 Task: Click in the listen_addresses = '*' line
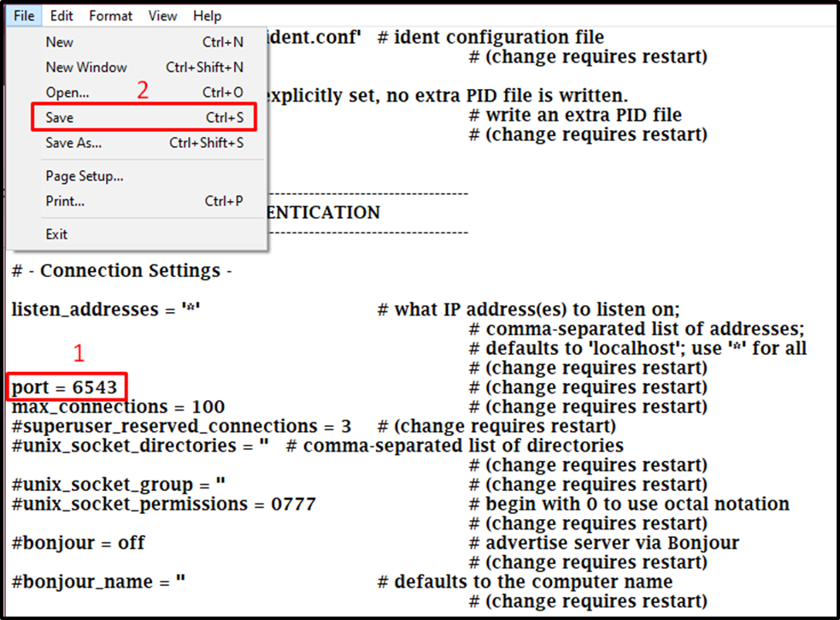tap(106, 310)
